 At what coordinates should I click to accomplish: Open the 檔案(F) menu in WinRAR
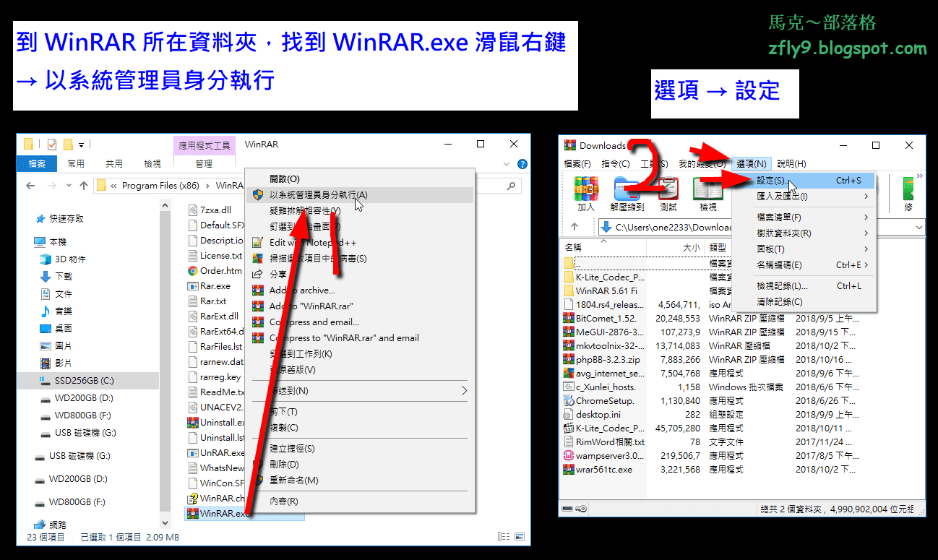click(x=577, y=164)
